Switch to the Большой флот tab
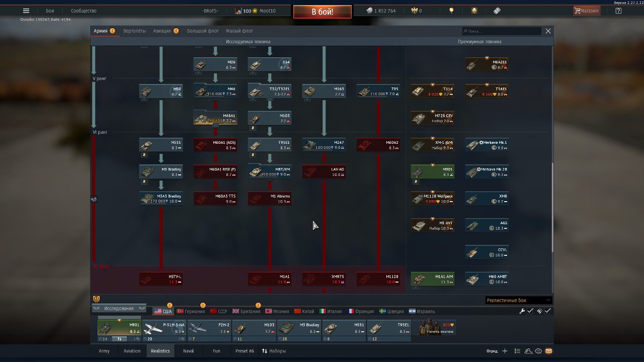Screen dimensions: 644x362 (203, 31)
